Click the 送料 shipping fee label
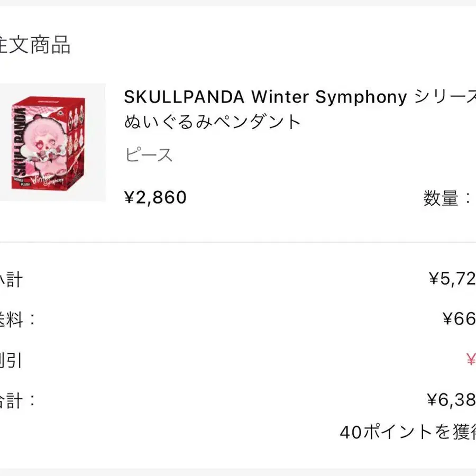476x476 pixels. click(17, 319)
